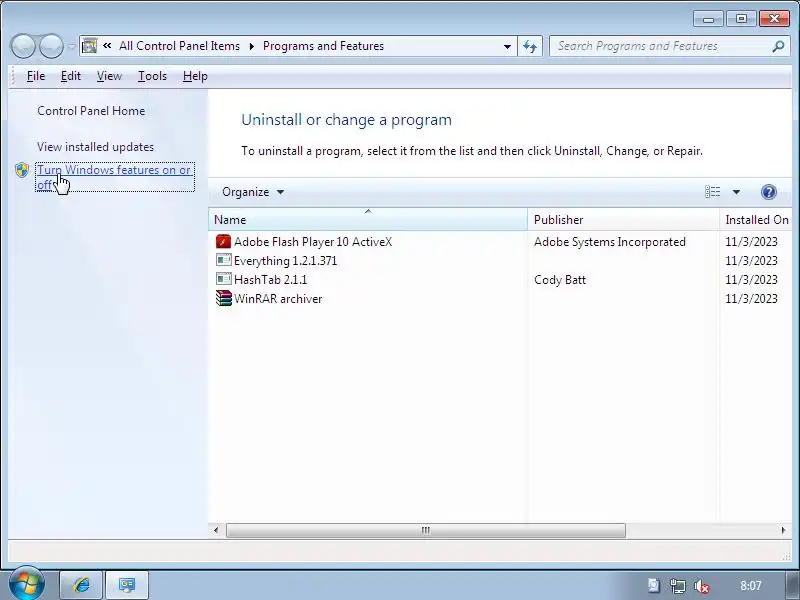Click the taskbar clock showing 8:07

click(751, 586)
